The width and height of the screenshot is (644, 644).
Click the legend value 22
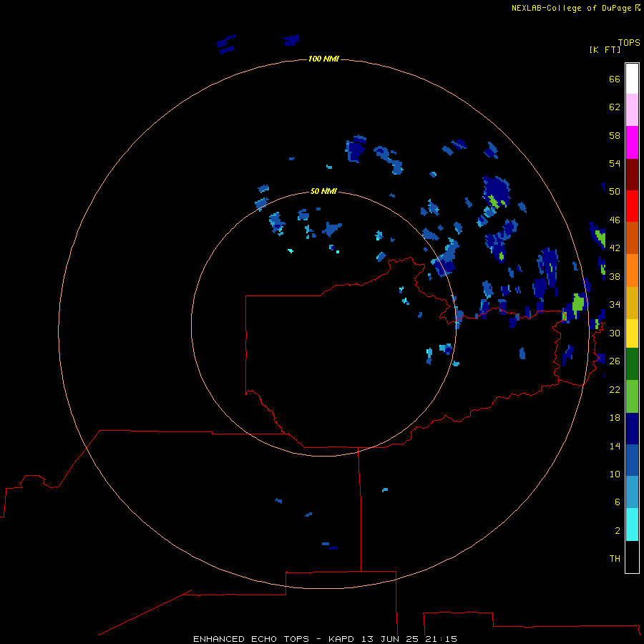point(615,389)
